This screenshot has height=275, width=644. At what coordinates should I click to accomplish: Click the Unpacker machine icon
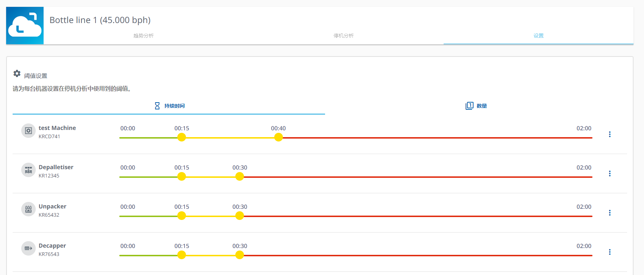pos(28,209)
